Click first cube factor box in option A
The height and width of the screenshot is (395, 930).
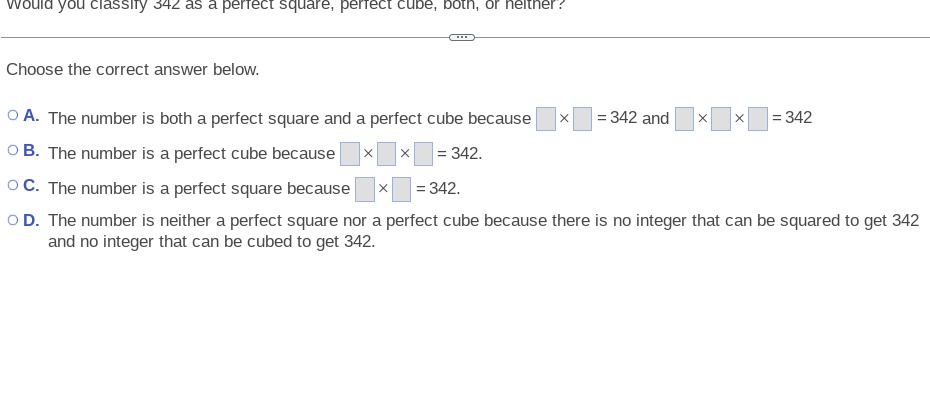coord(684,119)
